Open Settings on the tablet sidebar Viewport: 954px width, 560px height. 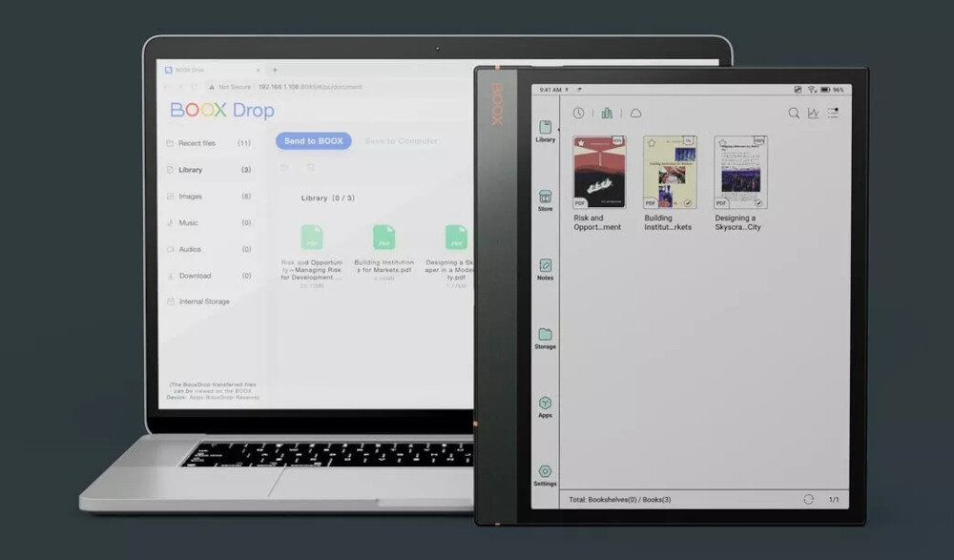click(x=545, y=476)
